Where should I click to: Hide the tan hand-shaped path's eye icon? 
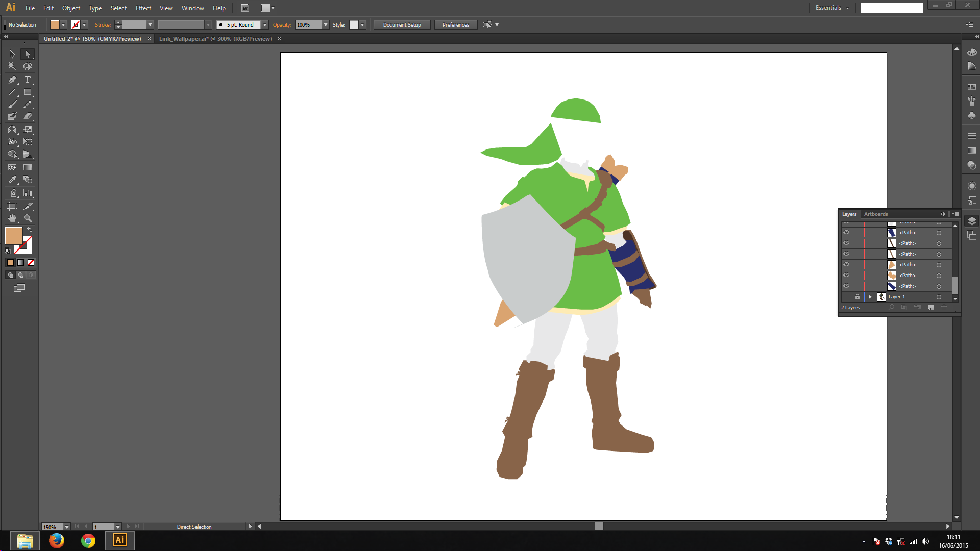846,275
